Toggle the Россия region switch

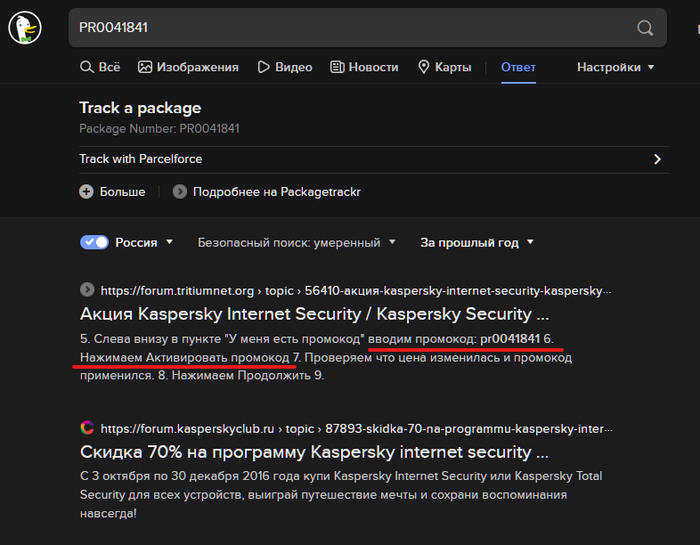click(x=94, y=242)
